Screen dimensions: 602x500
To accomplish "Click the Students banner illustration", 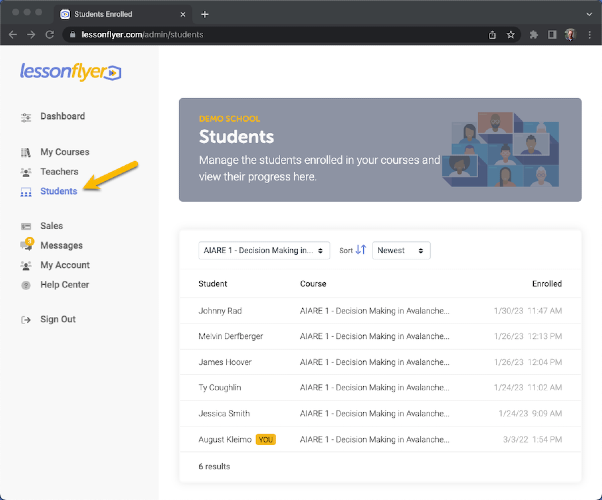I will (x=500, y=149).
